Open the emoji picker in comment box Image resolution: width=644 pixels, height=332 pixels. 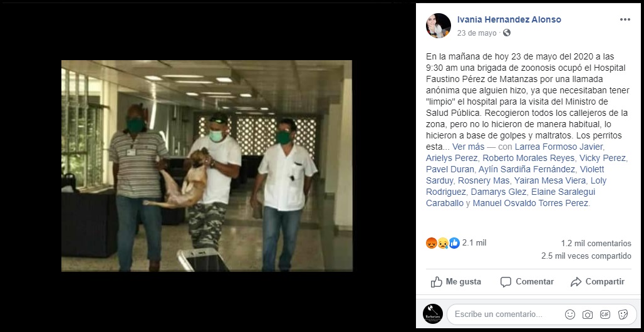(569, 314)
